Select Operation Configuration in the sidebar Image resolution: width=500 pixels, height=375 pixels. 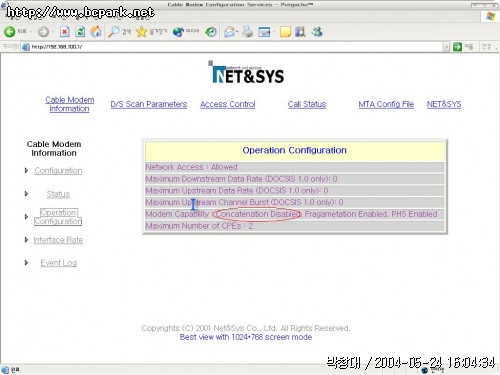58,217
